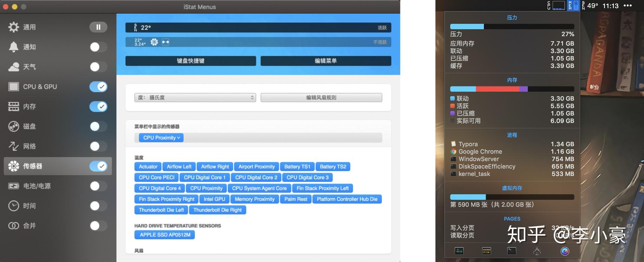
Task: Click the weather cloud icon
Action: 14,67
